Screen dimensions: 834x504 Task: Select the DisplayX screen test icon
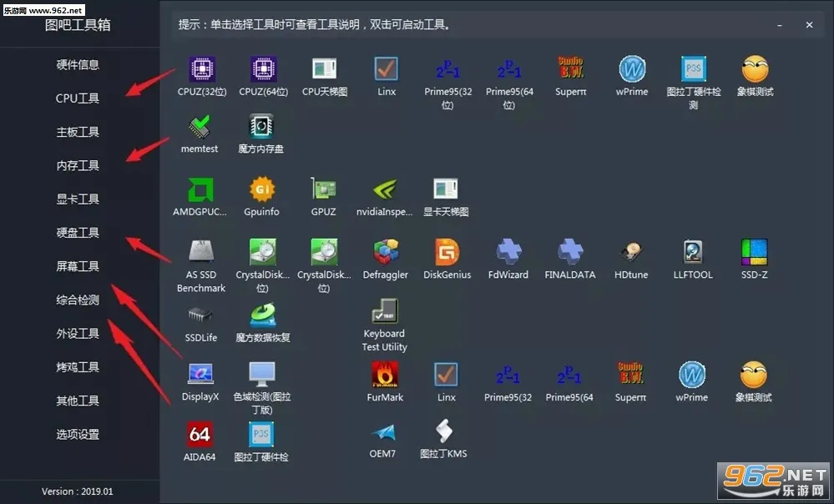coord(200,375)
